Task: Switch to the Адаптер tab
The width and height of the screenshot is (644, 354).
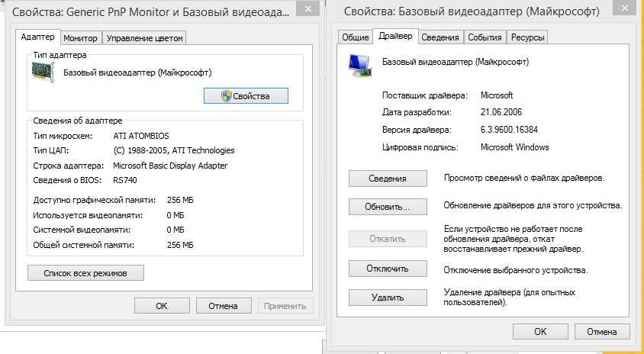Action: click(38, 37)
